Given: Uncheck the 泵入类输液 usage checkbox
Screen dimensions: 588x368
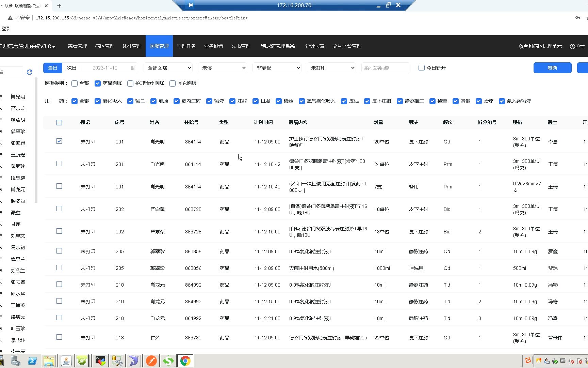Looking at the screenshot, I should (502, 101).
